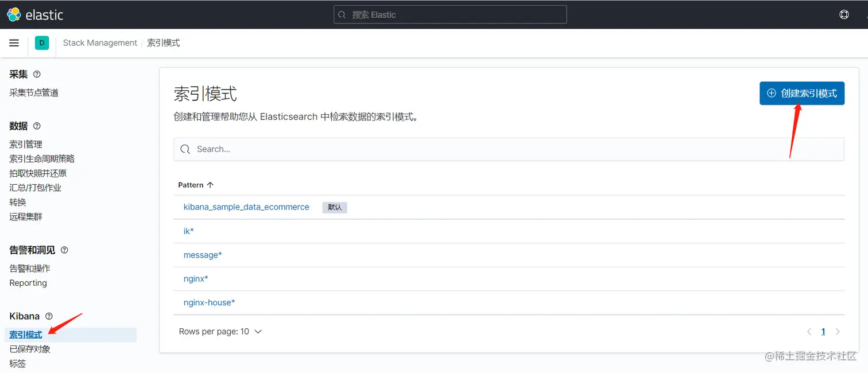868x373 pixels.
Task: Open 转换 in sidebar
Action: (x=18, y=202)
